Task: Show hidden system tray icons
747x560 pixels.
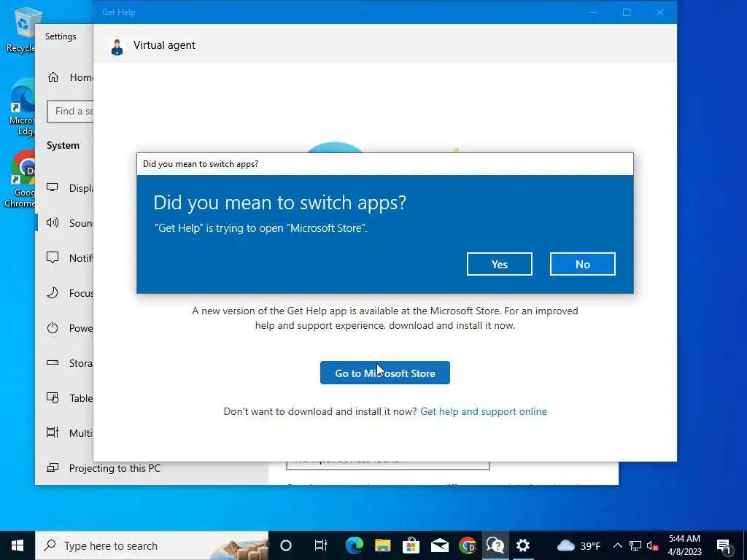Action: click(617, 545)
